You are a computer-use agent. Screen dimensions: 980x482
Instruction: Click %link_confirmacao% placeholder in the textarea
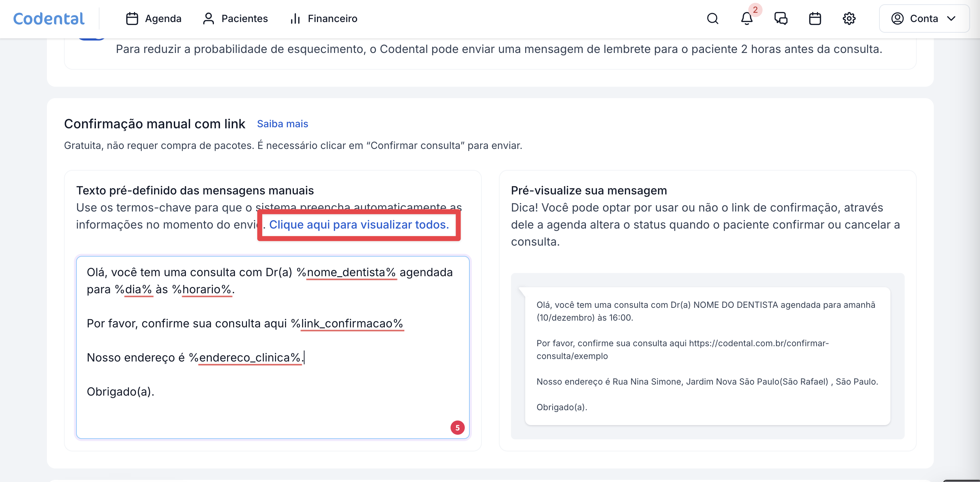click(347, 323)
